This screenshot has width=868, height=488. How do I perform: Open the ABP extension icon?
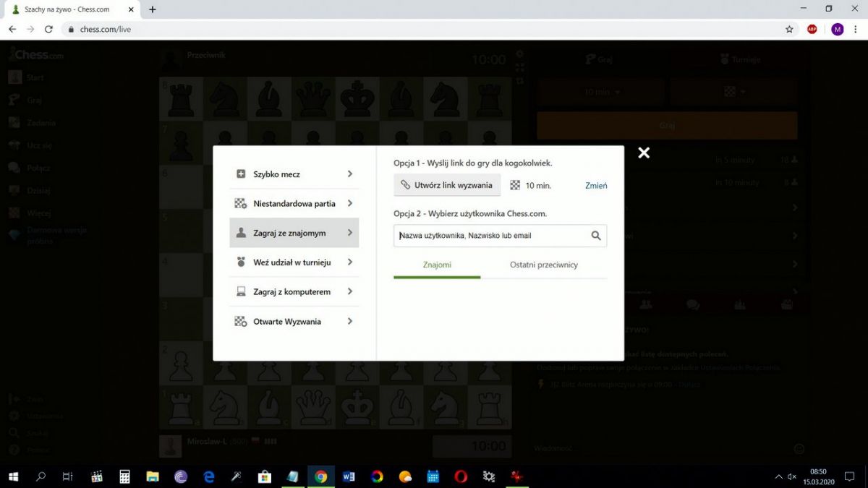(x=812, y=30)
